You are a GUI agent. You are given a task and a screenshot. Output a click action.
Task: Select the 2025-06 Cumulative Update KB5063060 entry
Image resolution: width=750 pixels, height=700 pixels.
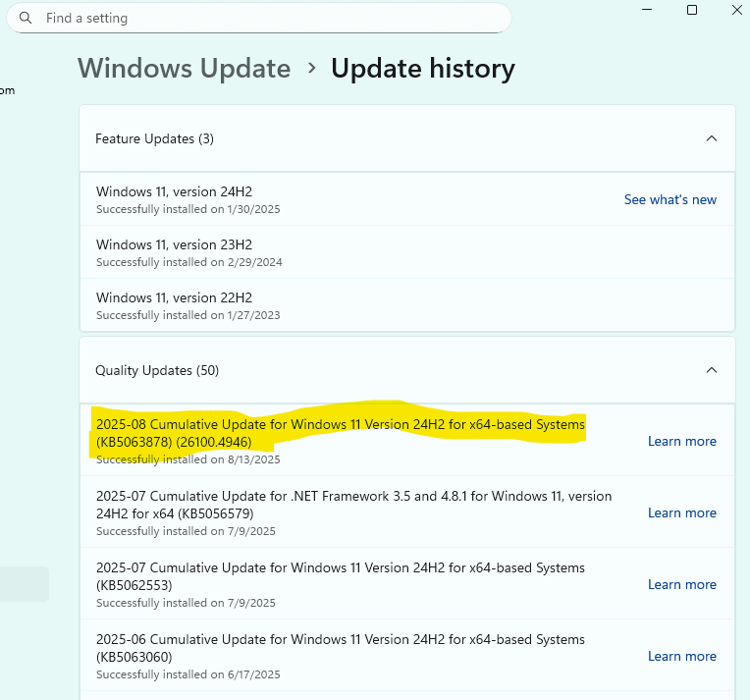click(x=340, y=647)
